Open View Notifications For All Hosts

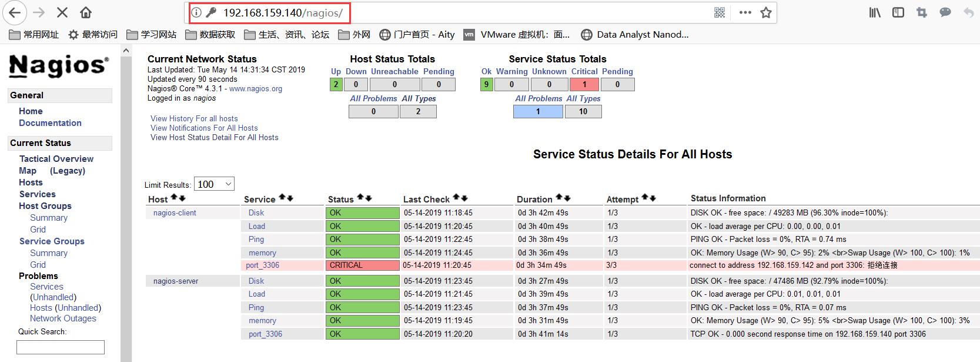pos(204,128)
